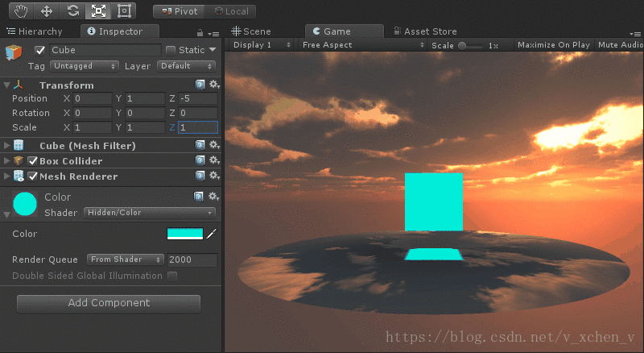Open the Asset Store tab
The height and width of the screenshot is (353, 644).
point(425,31)
